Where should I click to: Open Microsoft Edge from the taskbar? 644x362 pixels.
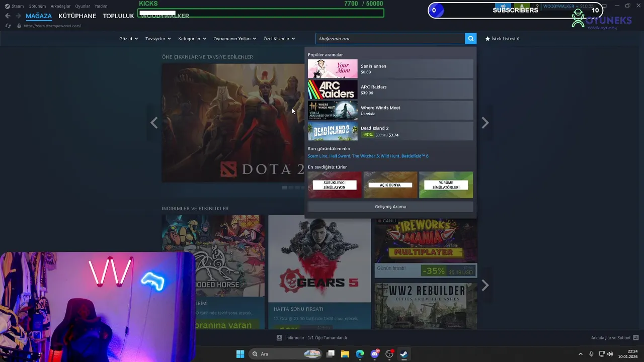[x=360, y=354]
